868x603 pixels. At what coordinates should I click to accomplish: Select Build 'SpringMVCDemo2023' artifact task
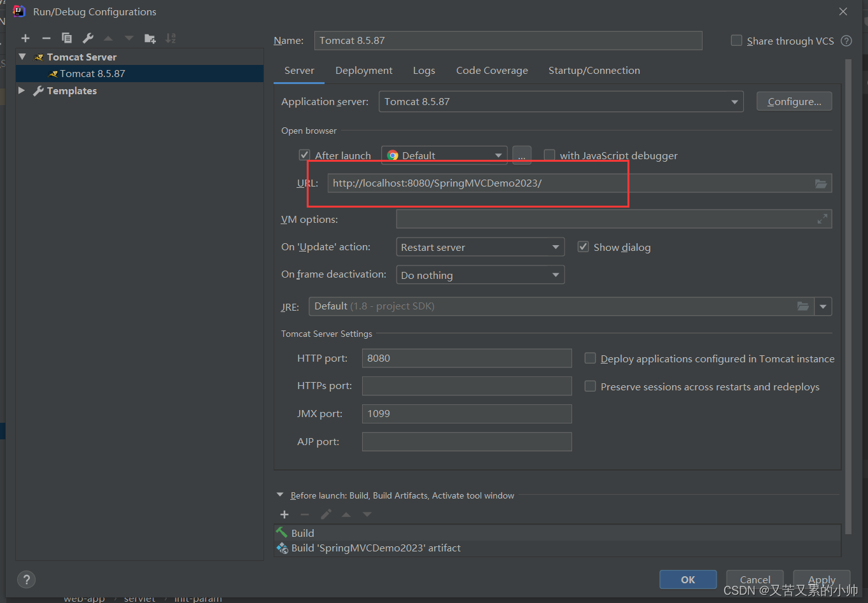557,548
